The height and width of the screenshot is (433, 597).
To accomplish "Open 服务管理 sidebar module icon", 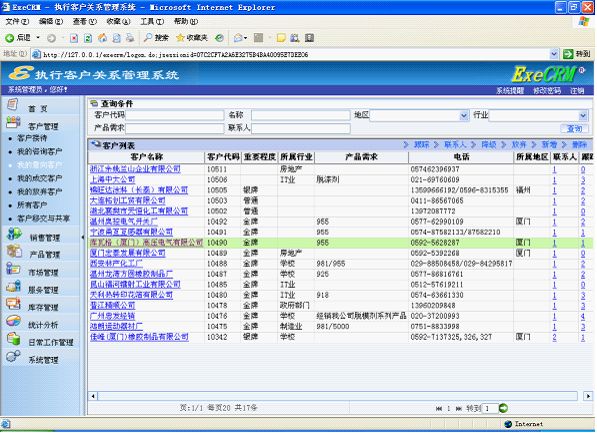I will pos(13,286).
